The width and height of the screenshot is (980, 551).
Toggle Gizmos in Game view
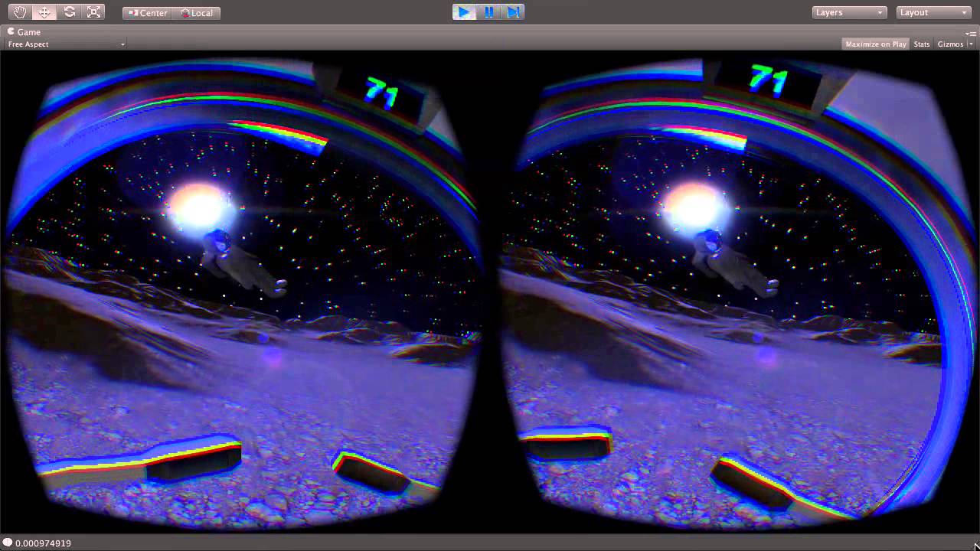(950, 44)
